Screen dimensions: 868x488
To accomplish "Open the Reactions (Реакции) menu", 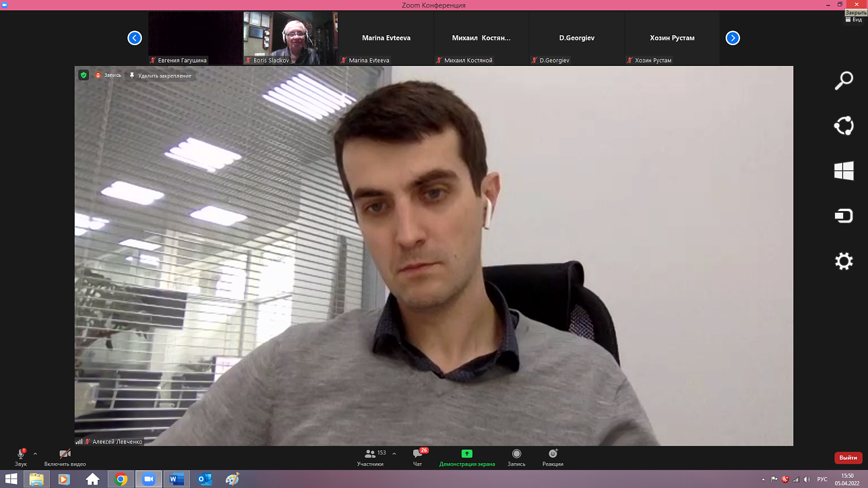I will pos(553,454).
